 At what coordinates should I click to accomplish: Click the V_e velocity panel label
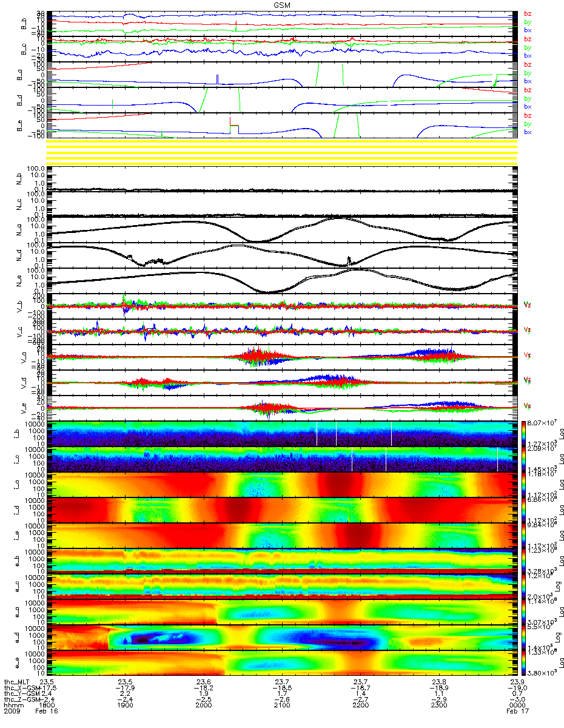24,408
